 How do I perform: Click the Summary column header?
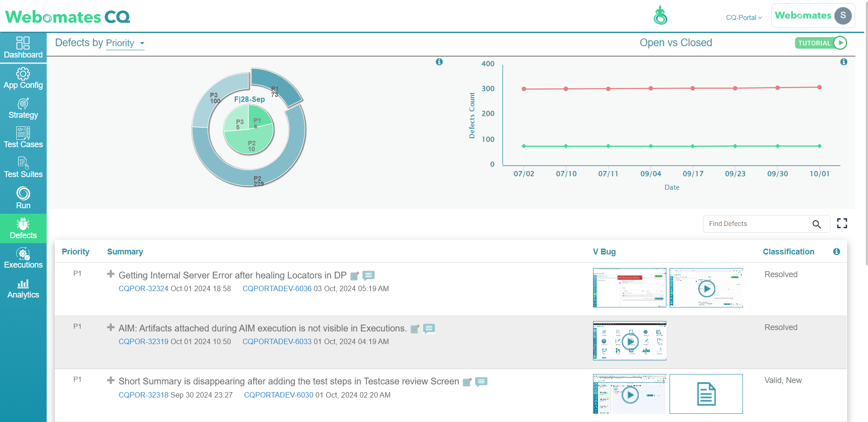[x=125, y=252]
